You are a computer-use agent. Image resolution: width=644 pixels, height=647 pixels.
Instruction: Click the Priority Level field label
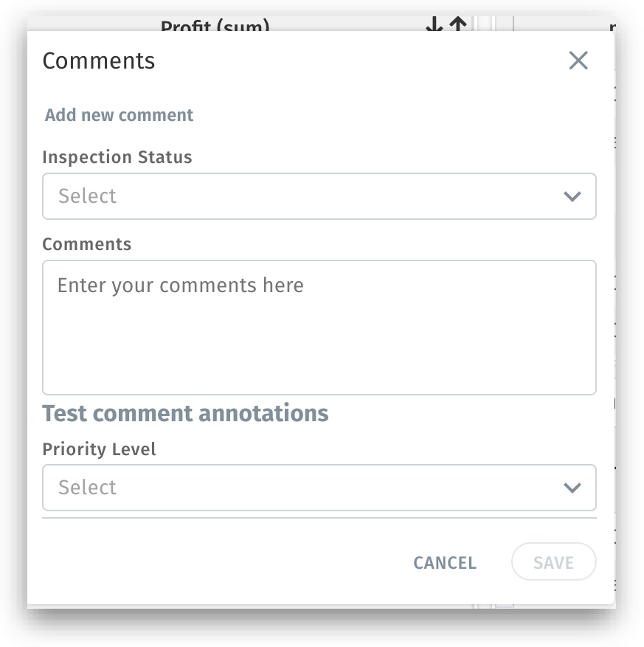(x=99, y=449)
